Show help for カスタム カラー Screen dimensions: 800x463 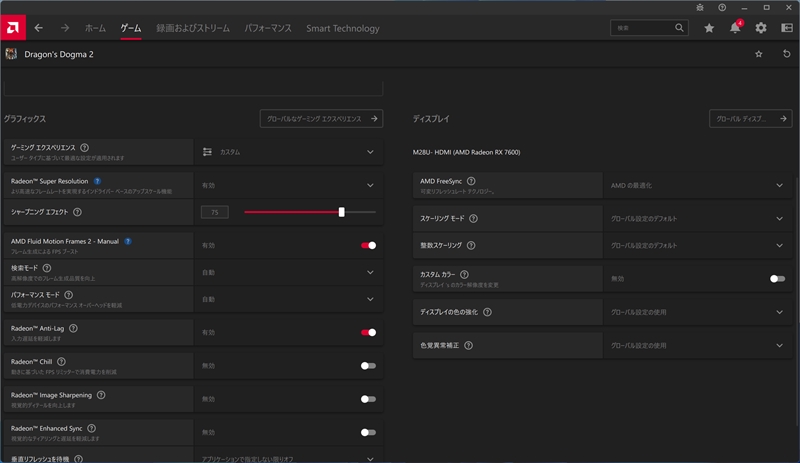coord(464,275)
